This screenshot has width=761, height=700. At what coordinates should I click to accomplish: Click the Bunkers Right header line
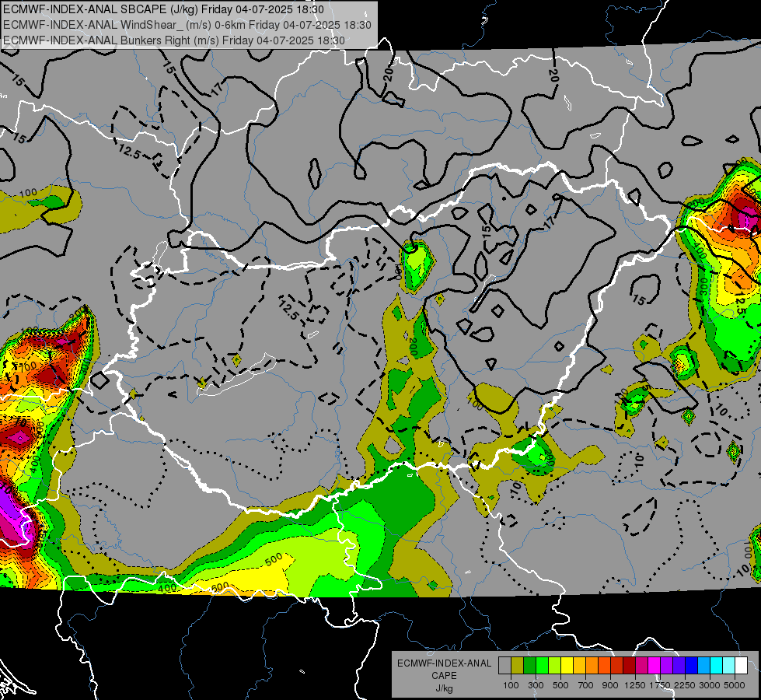pos(174,40)
